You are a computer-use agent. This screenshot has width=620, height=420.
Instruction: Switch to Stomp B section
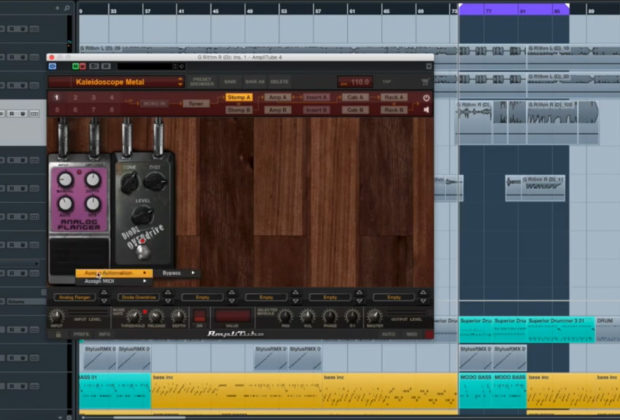pyautogui.click(x=239, y=110)
